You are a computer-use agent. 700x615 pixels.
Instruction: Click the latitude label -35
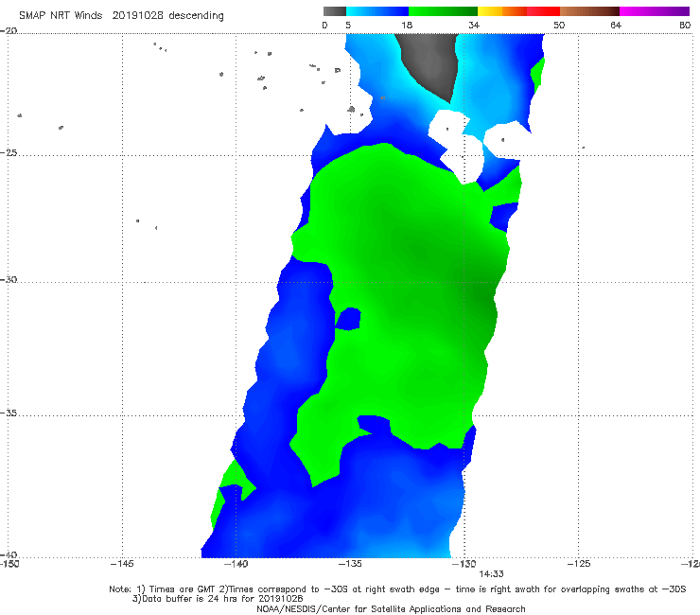tap(9, 413)
